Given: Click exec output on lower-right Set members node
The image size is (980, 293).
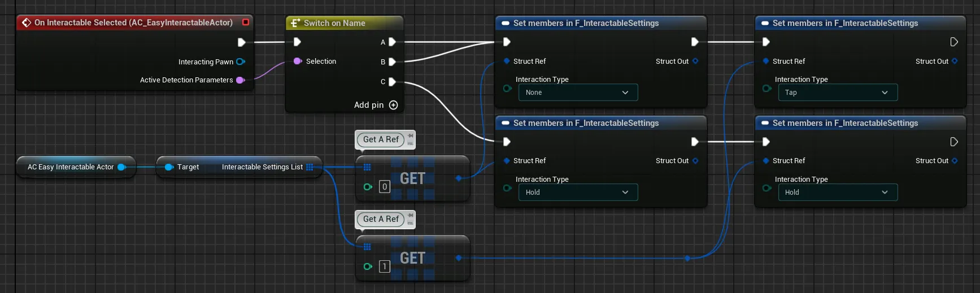Looking at the screenshot, I should click(x=954, y=142).
